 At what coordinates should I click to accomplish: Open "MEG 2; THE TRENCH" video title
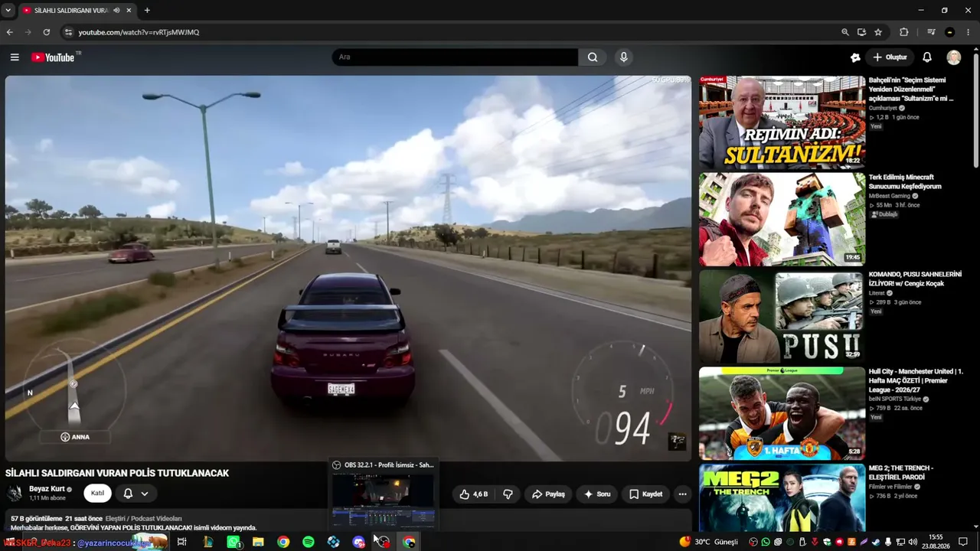tap(901, 473)
